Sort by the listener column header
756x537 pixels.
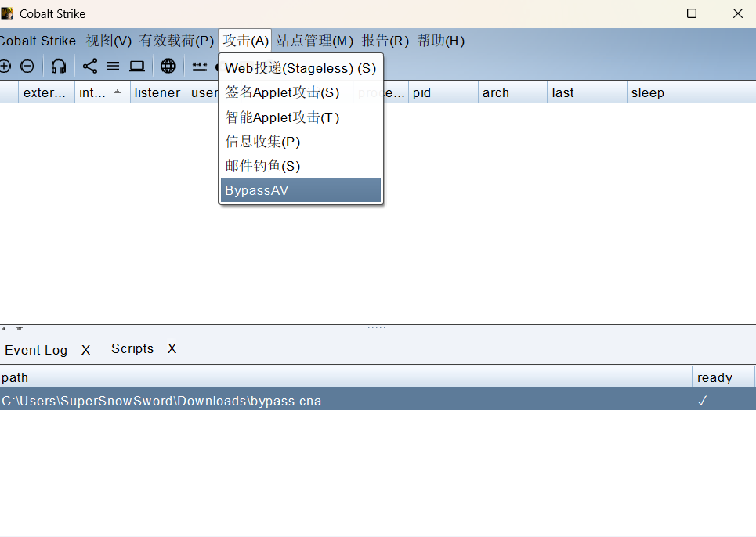[157, 92]
